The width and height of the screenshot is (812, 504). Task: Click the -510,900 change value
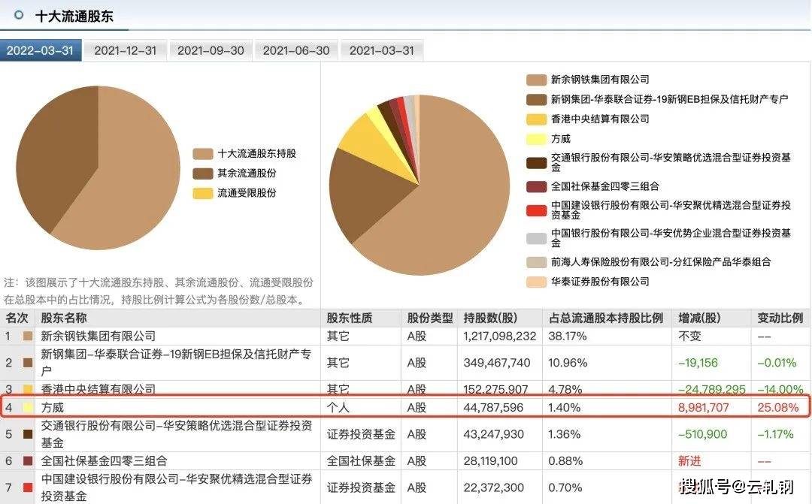tap(702, 434)
